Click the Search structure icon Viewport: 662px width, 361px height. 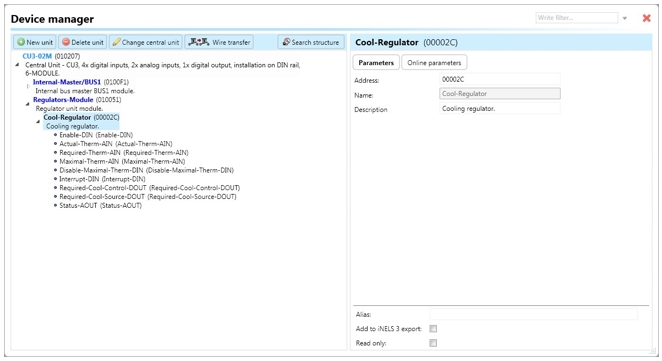286,42
